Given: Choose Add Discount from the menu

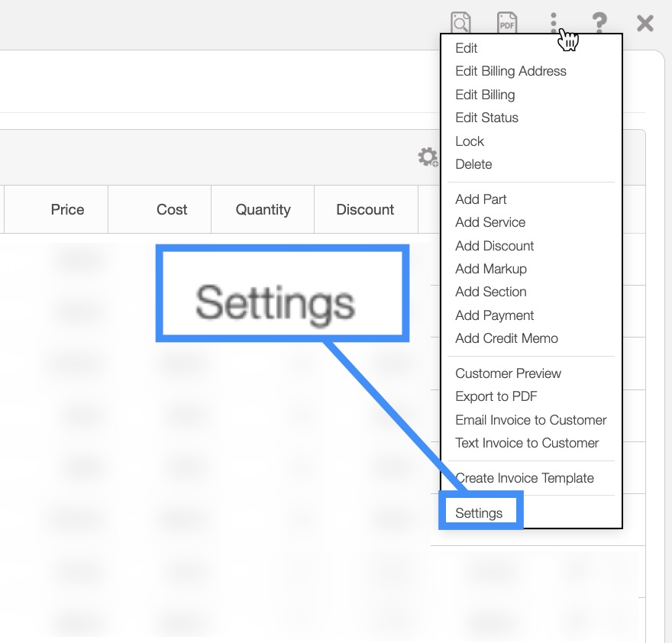Looking at the screenshot, I should [x=494, y=246].
